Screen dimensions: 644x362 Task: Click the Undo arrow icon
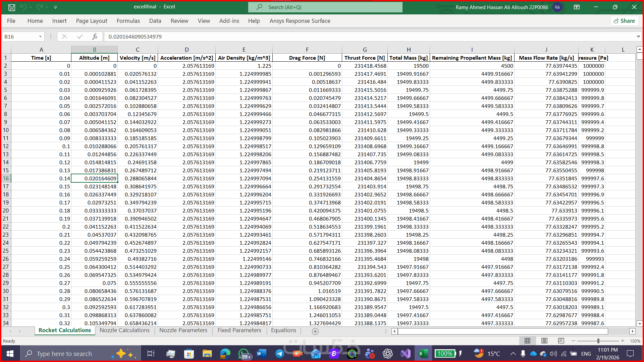click(x=23, y=7)
